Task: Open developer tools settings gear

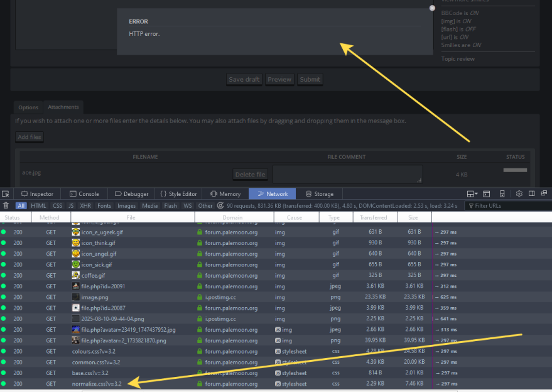Action: [x=519, y=193]
